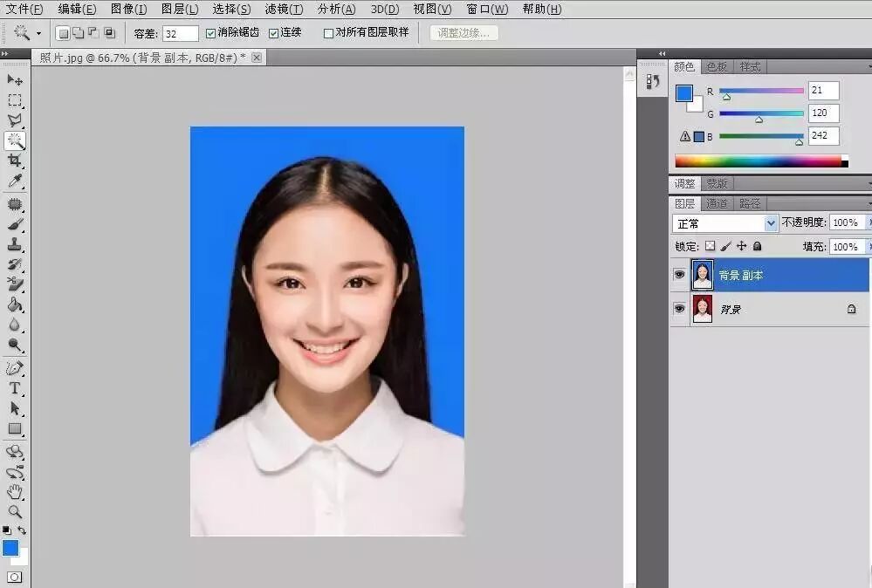Image resolution: width=872 pixels, height=588 pixels.
Task: Select the Hand tool
Action: [15, 492]
